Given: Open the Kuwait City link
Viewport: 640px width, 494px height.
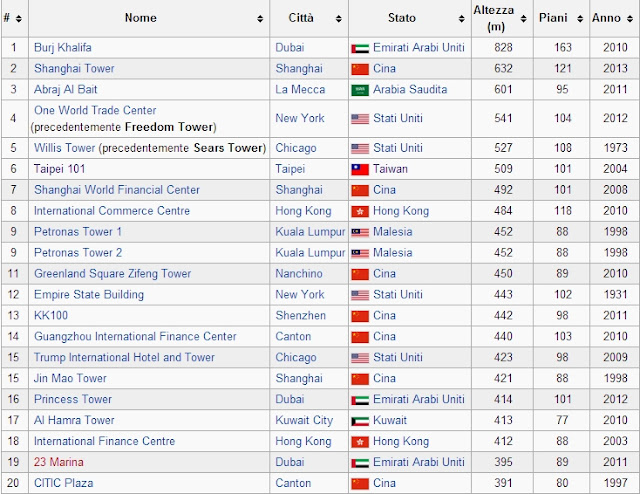Looking at the screenshot, I should (x=304, y=421).
